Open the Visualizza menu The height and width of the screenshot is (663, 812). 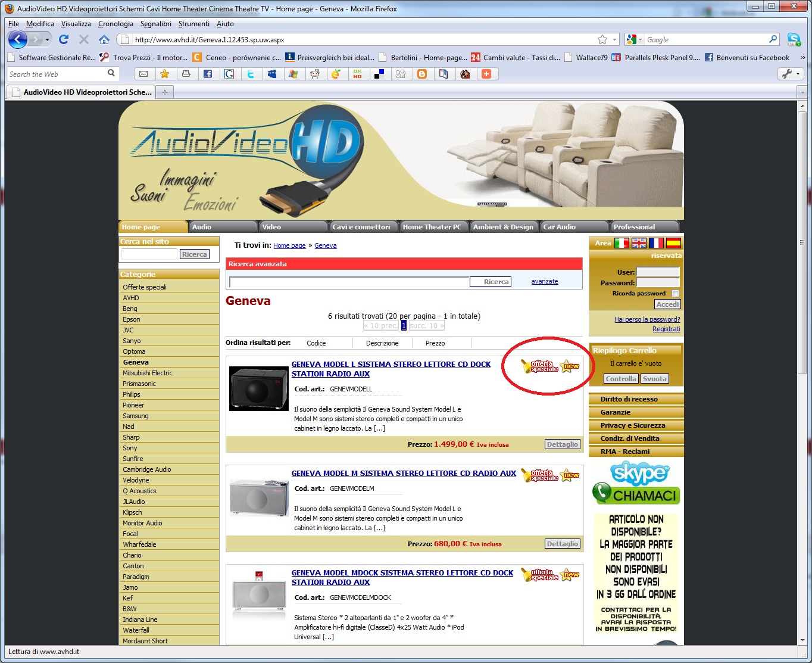[76, 24]
